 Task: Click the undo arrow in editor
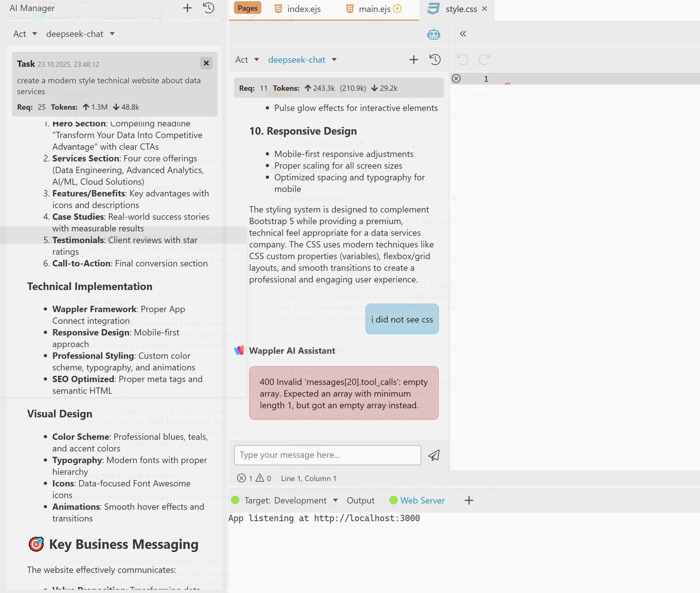(x=463, y=60)
